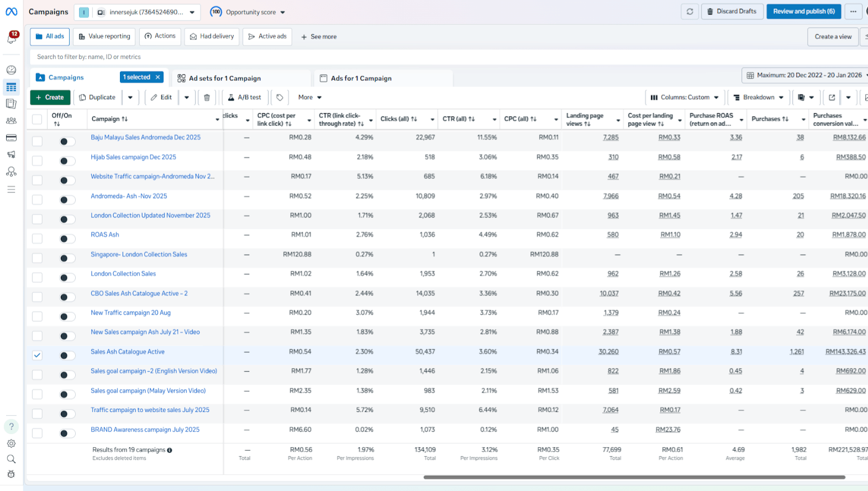This screenshot has height=491, width=868.
Task: Expand the More menu
Action: pos(310,97)
